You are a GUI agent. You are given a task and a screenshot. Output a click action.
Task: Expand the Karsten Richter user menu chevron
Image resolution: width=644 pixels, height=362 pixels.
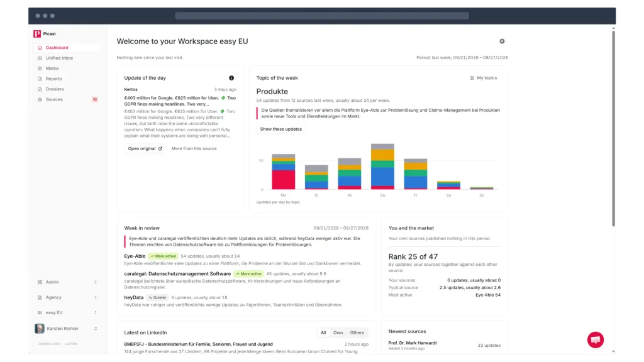(x=96, y=328)
